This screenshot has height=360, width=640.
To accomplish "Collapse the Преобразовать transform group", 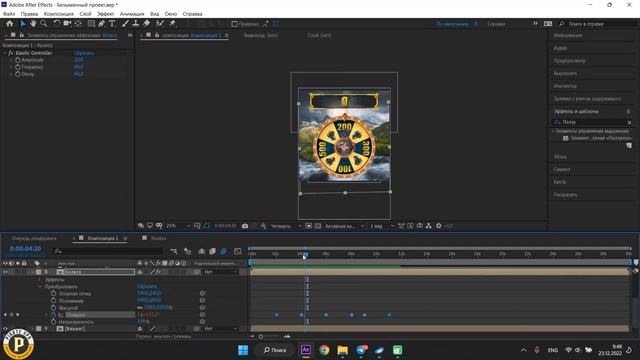I will tap(40, 287).
